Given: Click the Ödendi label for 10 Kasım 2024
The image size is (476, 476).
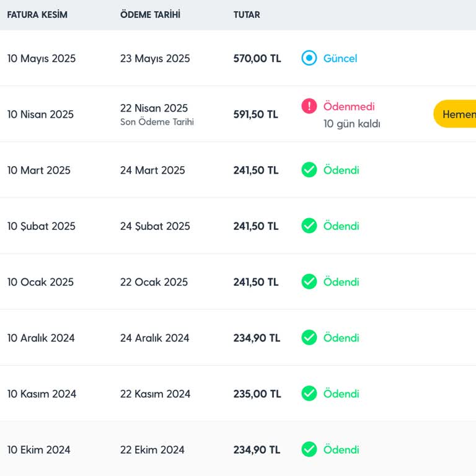Looking at the screenshot, I should point(342,394).
